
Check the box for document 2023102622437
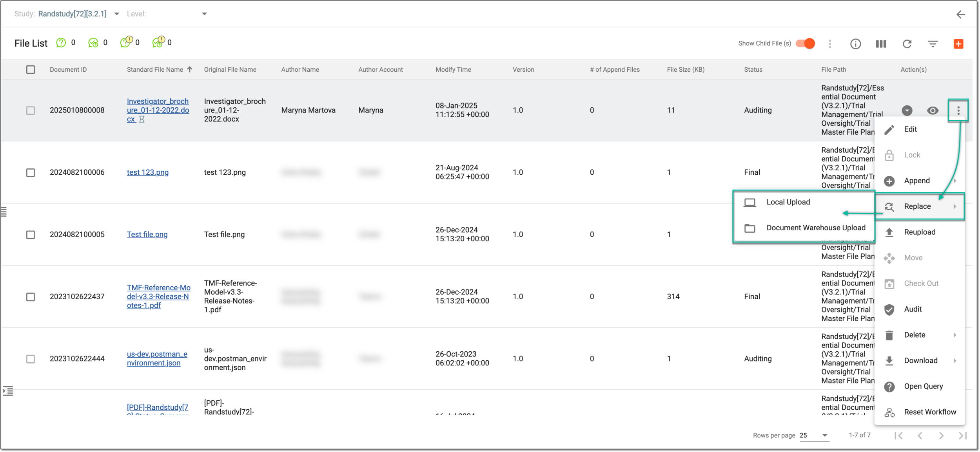[31, 297]
